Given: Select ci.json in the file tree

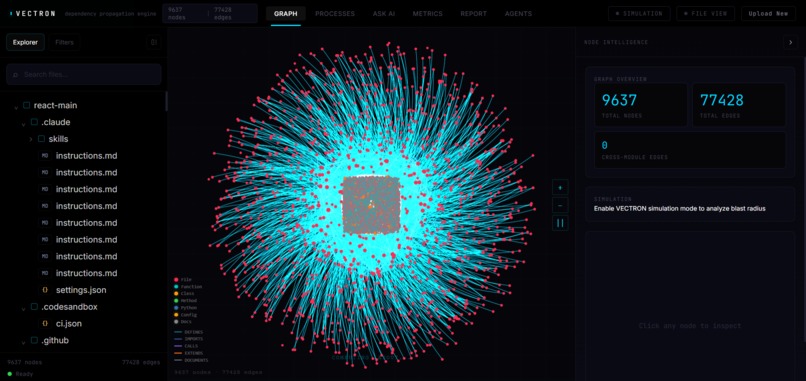Looking at the screenshot, I should click(69, 323).
